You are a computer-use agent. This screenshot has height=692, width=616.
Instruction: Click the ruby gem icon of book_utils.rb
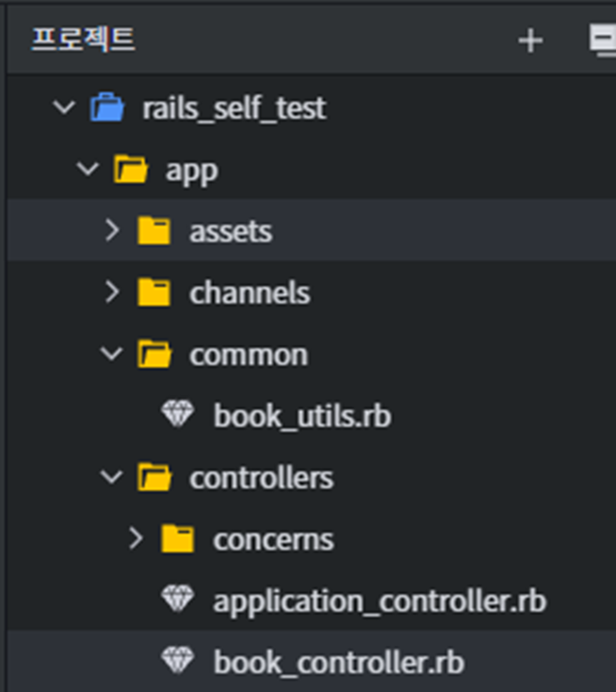pyautogui.click(x=177, y=414)
